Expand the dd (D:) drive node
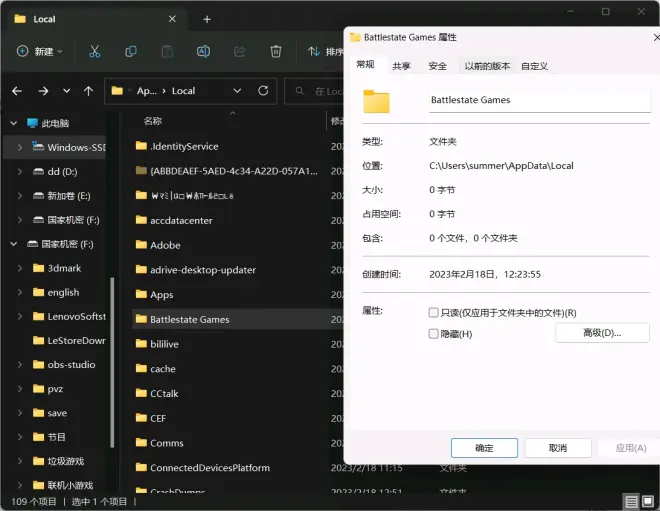 (21, 171)
